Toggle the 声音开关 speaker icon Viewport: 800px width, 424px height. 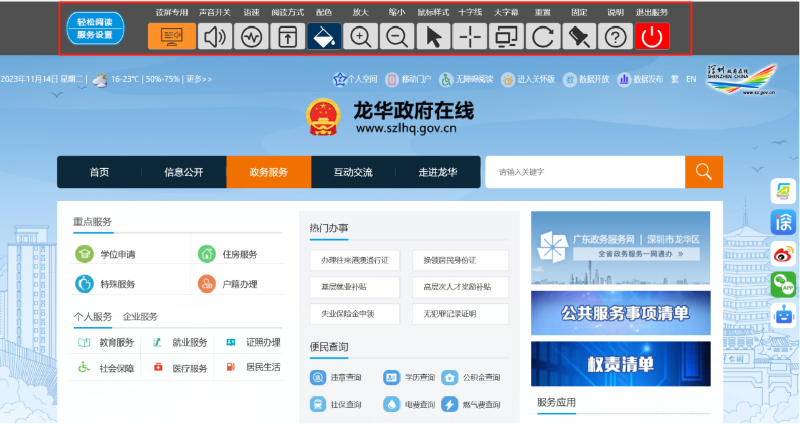pos(215,36)
